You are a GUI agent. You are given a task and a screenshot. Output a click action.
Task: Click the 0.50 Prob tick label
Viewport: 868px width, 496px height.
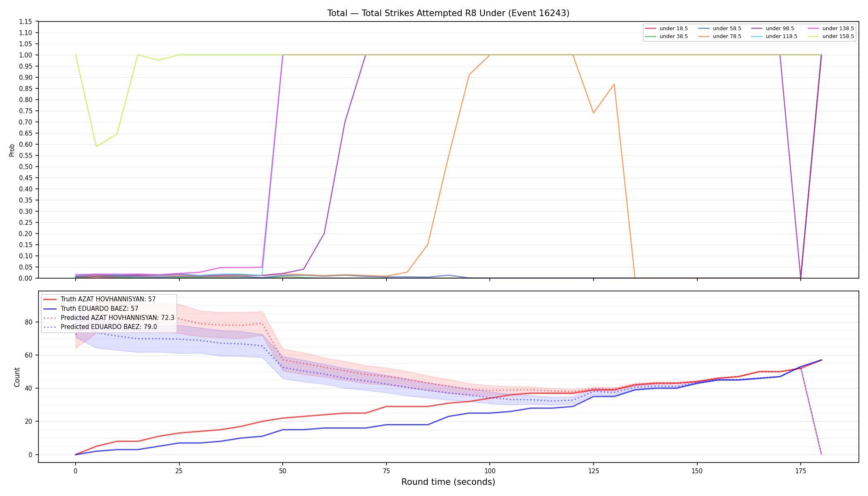pos(26,167)
